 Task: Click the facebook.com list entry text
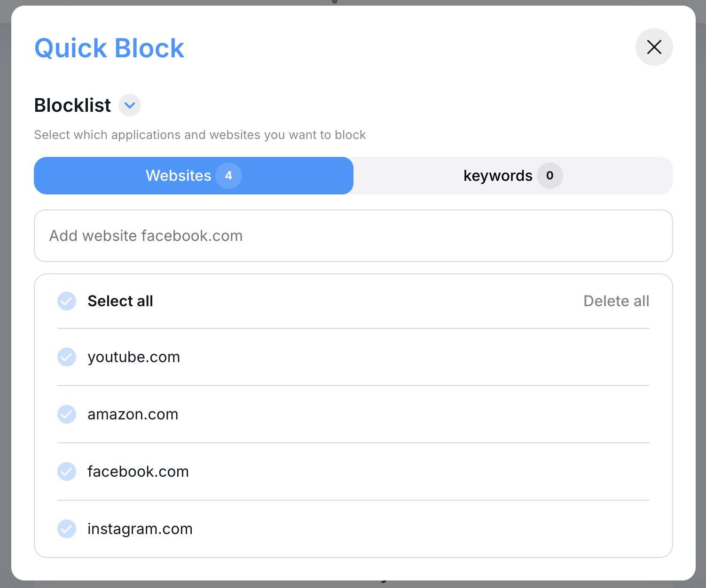(138, 472)
